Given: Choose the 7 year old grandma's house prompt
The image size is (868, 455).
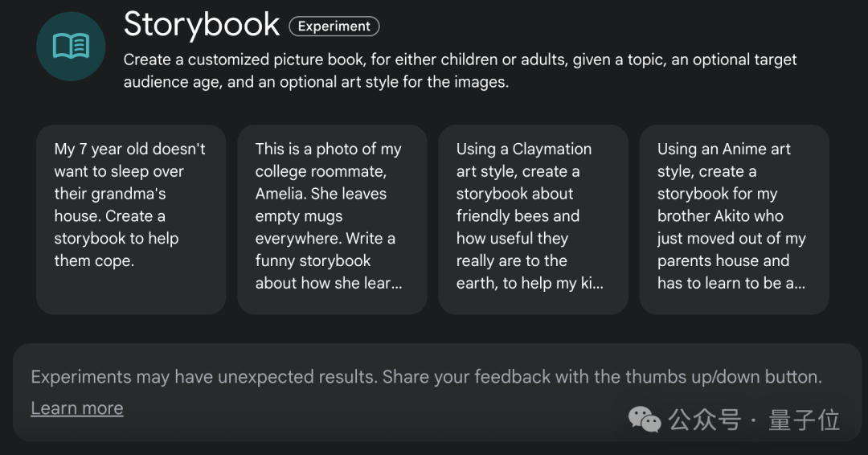Looking at the screenshot, I should (131, 219).
